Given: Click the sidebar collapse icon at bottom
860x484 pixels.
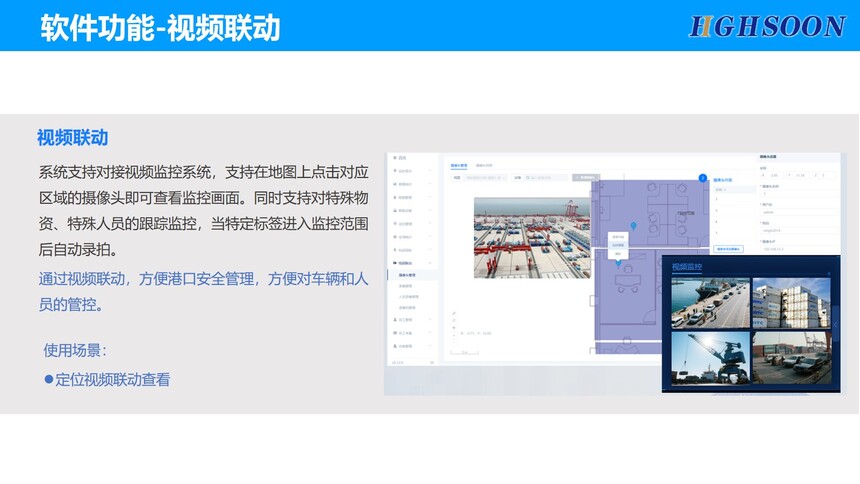Looking at the screenshot, I should (x=432, y=363).
